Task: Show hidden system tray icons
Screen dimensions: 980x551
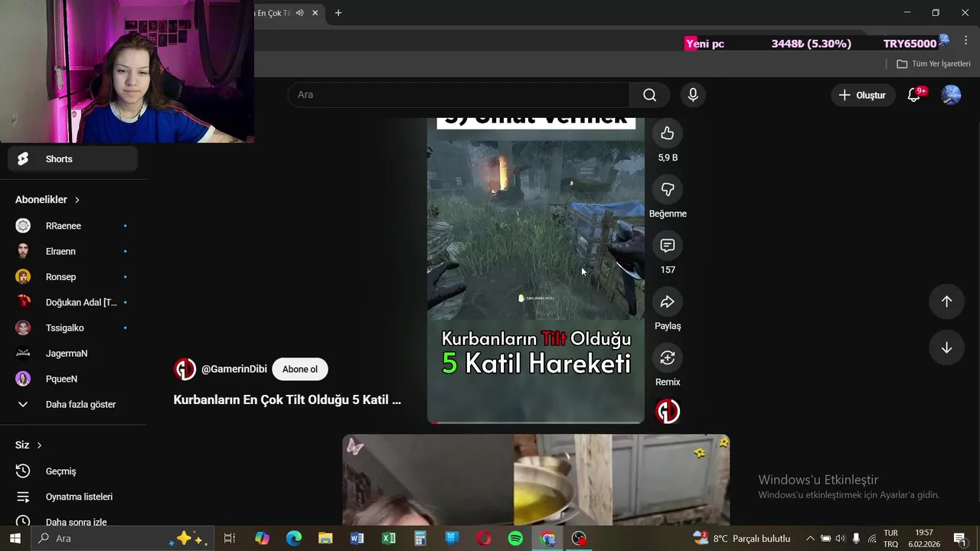Action: [810, 539]
